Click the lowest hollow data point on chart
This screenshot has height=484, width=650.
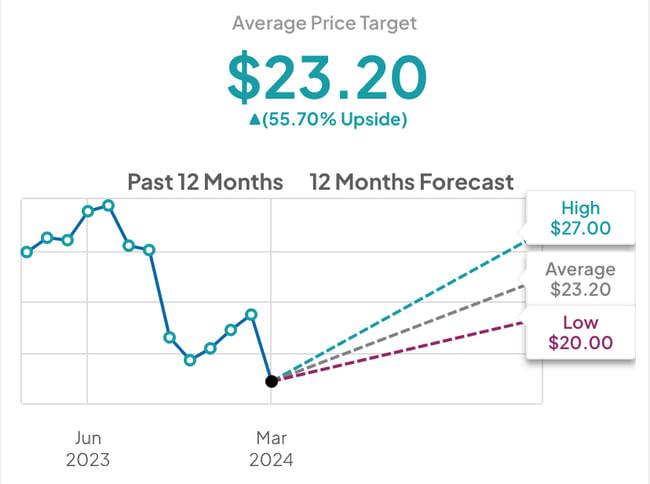click(x=190, y=359)
